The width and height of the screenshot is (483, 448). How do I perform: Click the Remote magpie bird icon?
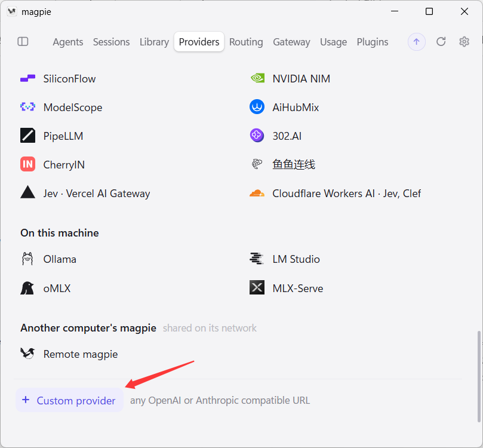pos(27,354)
